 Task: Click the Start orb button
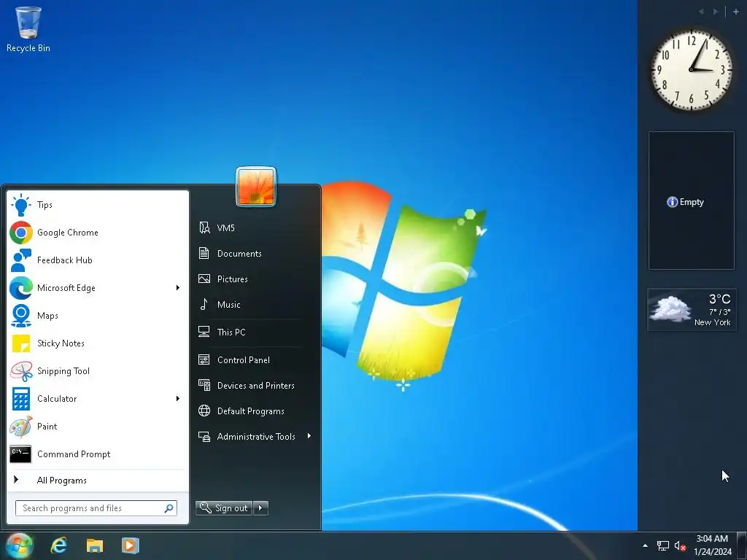[x=19, y=545]
